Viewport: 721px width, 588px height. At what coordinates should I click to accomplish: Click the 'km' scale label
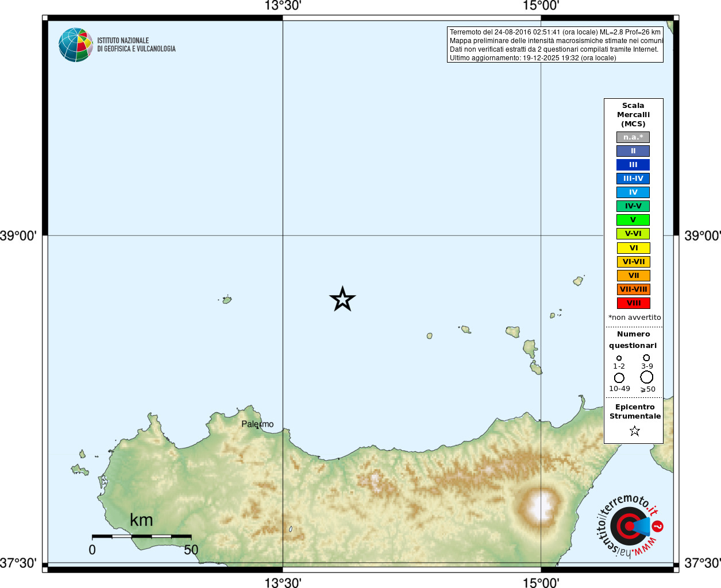point(141,520)
